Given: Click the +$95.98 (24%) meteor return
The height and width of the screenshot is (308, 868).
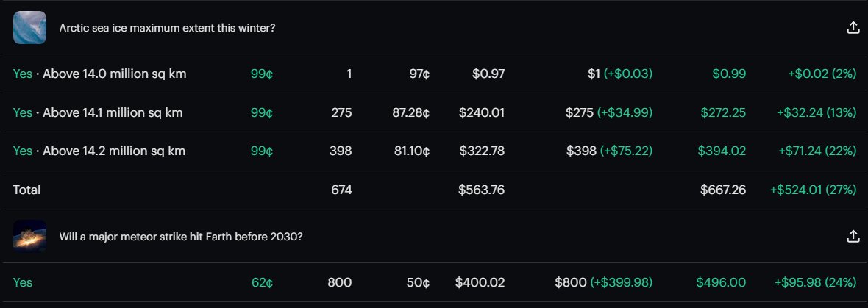Looking at the screenshot, I should 816,282.
